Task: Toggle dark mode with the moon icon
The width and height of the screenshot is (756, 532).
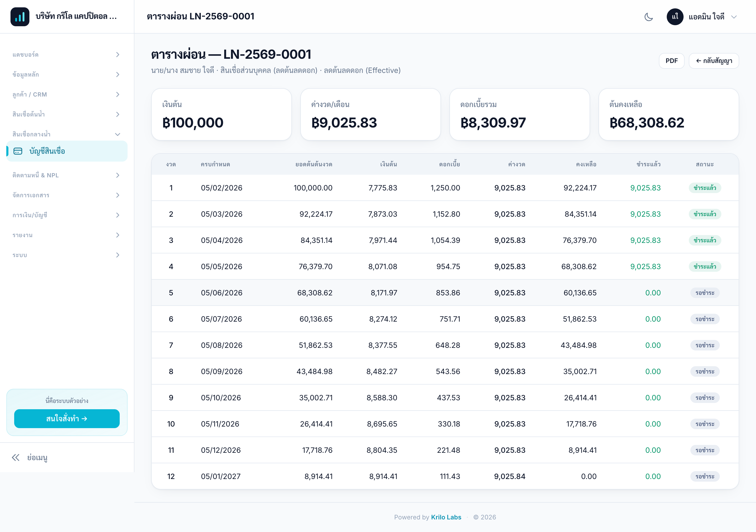Action: point(648,17)
